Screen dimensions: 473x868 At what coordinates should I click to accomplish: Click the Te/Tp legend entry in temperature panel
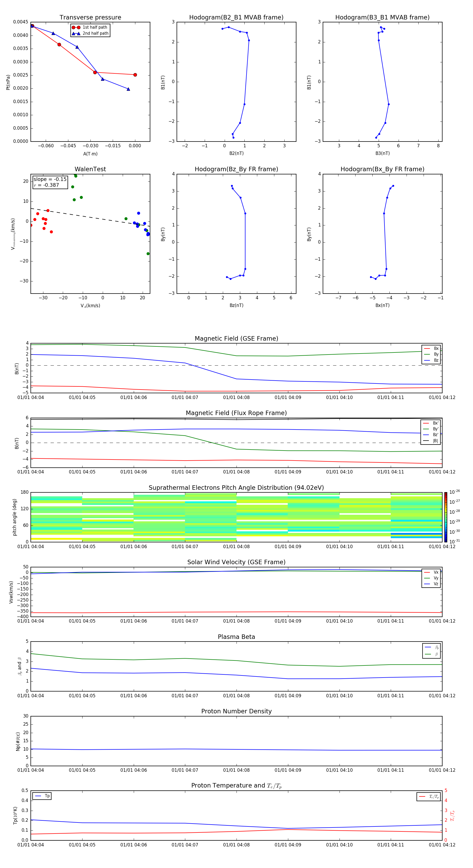429,796
